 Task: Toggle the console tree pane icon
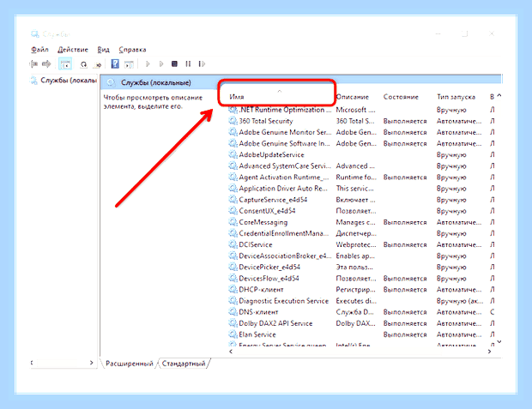(65, 63)
